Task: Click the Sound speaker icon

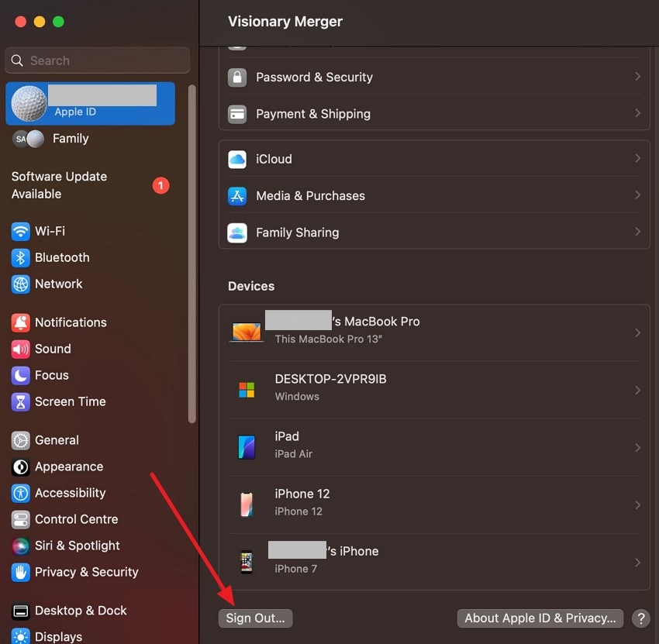Action: 20,349
